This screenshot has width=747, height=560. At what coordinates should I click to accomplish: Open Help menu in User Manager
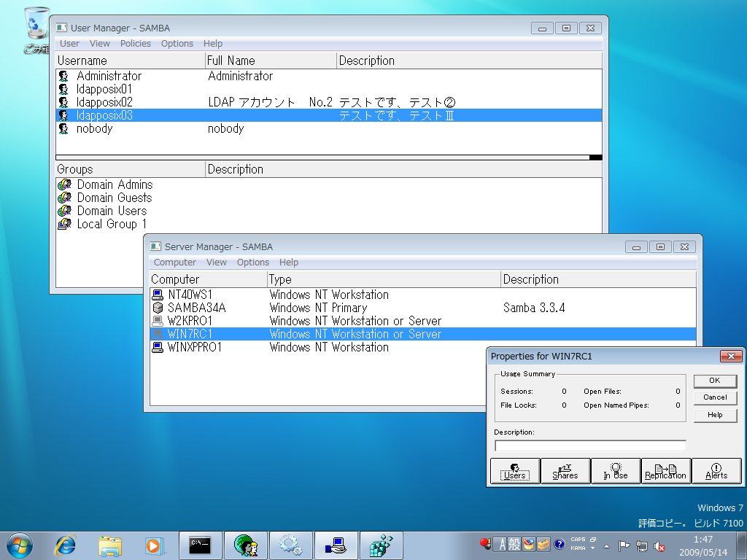point(213,43)
